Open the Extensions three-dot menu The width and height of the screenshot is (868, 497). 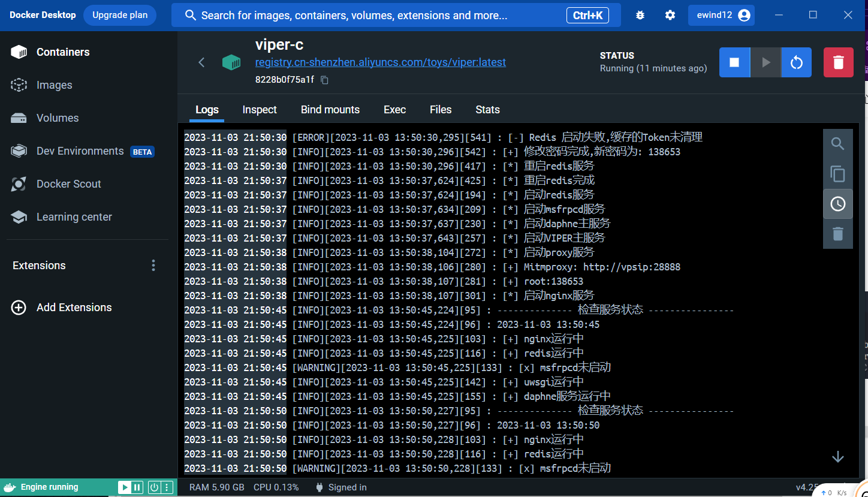[x=153, y=265]
